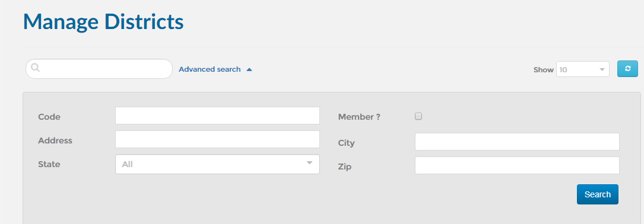
Task: Click the refresh icon button
Action: [x=627, y=69]
